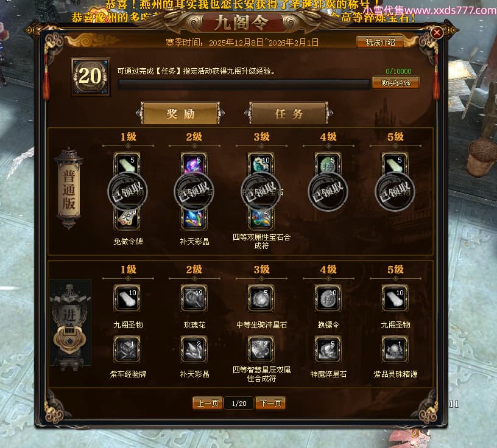Click the 购买经验 button
This screenshot has height=448, width=497.
pyautogui.click(x=395, y=83)
